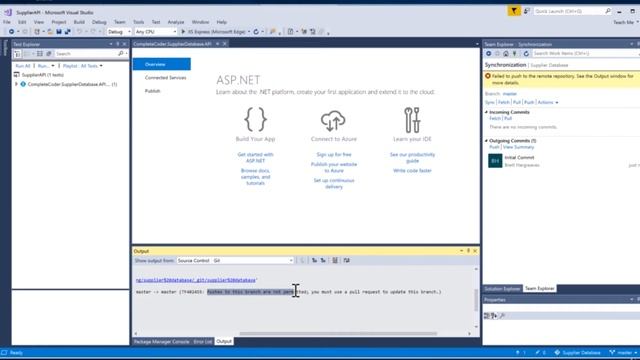Switch to the Error List tab

pyautogui.click(x=203, y=341)
